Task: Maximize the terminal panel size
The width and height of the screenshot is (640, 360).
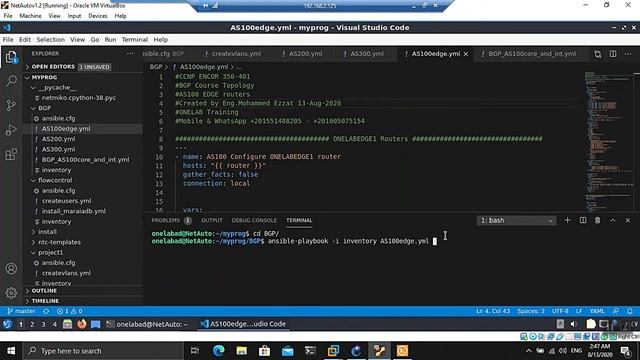Action: [x=613, y=220]
